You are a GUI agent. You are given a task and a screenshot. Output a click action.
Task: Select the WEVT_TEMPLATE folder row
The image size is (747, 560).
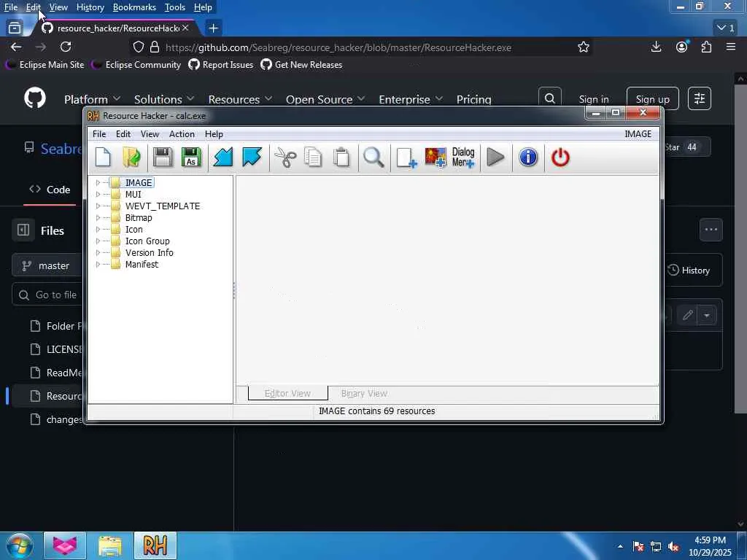(163, 206)
